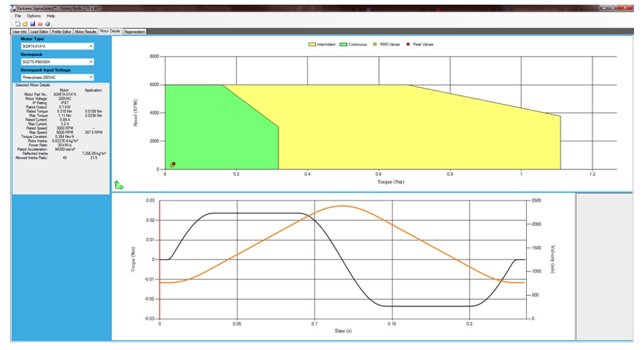The height and width of the screenshot is (350, 644).
Task: Click the '200VAC' motor voltage value
Action: click(65, 99)
